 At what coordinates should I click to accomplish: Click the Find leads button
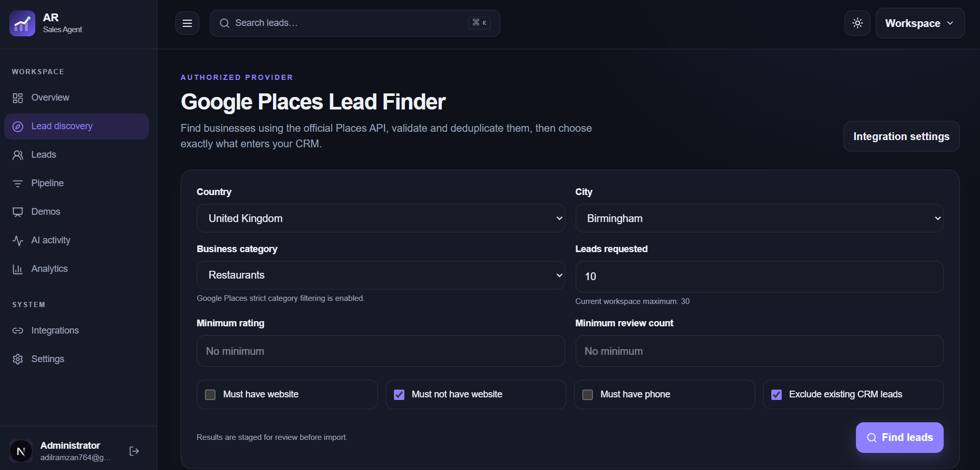(900, 438)
